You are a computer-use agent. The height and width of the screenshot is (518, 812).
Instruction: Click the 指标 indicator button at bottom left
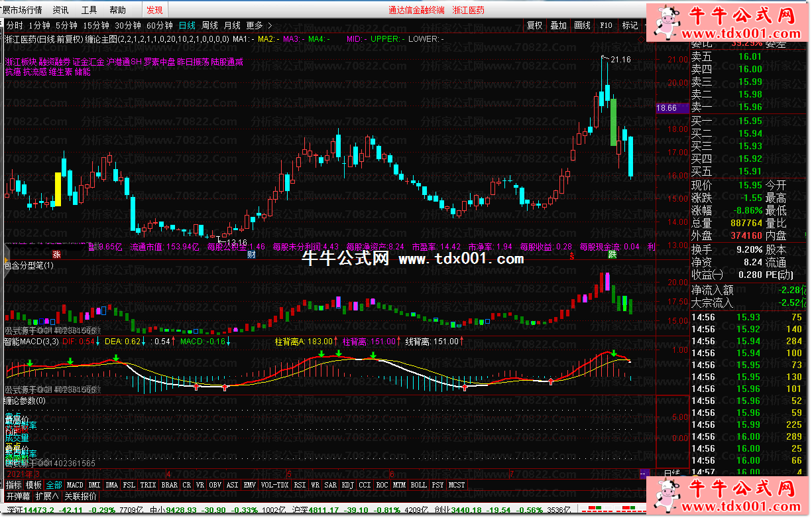[x=14, y=485]
